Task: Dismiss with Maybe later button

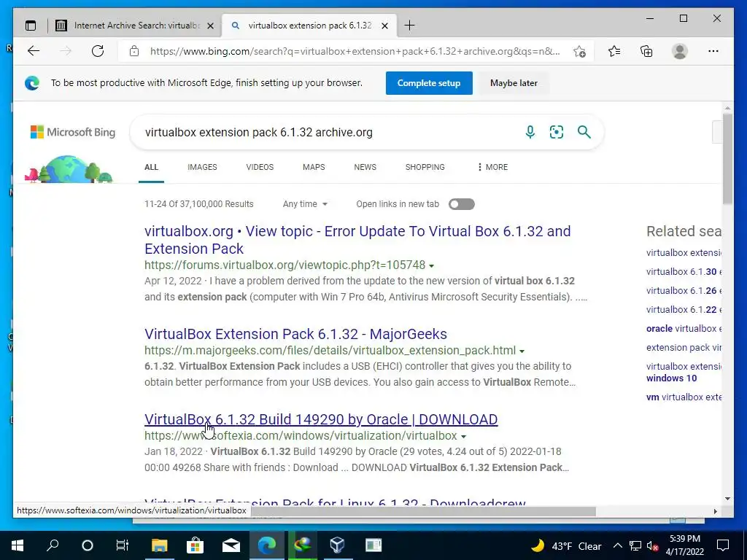Action: coord(514,83)
